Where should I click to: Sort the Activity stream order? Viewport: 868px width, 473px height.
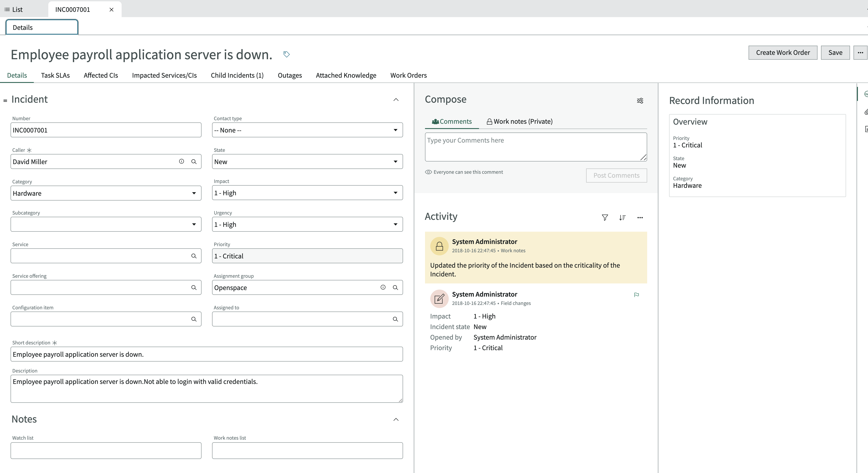(x=622, y=217)
